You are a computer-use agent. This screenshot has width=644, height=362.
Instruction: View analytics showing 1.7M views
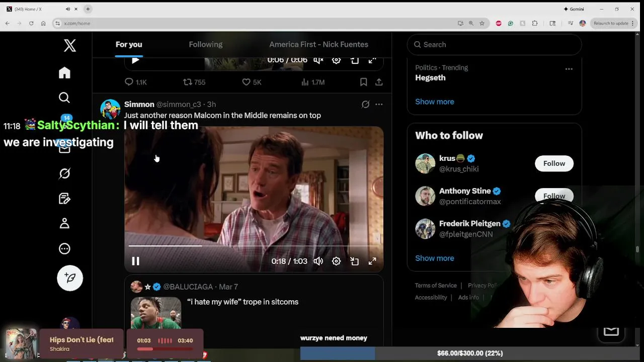point(312,82)
